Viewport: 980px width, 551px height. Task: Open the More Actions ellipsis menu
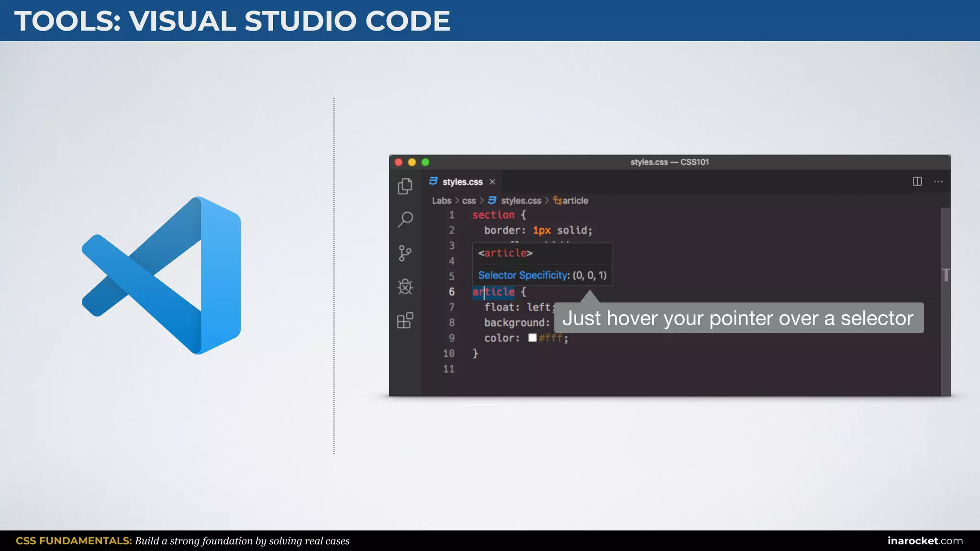(x=938, y=181)
